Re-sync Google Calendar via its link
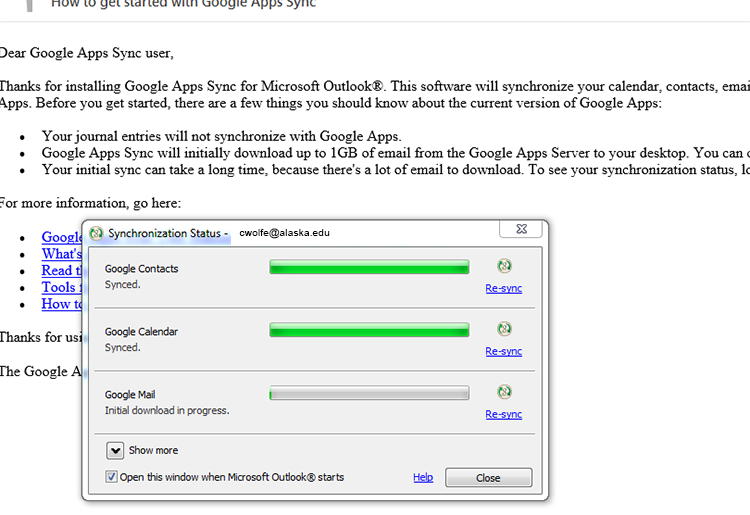Viewport: 750px width, 515px height. (x=504, y=352)
